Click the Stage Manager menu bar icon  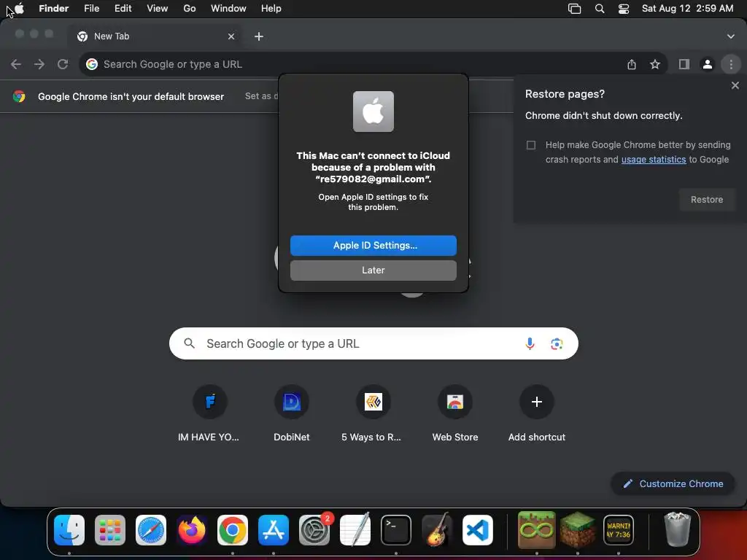click(x=575, y=9)
